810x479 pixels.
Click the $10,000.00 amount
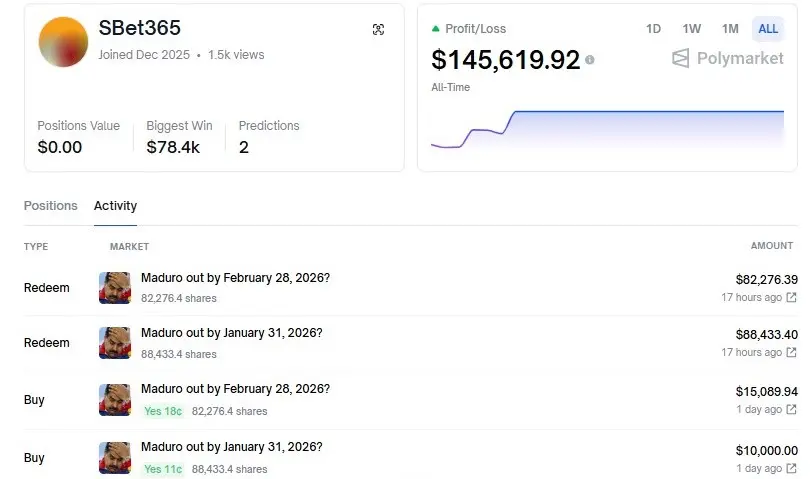click(767, 451)
